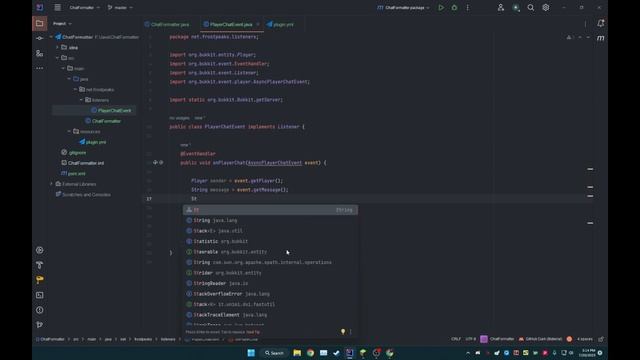
Task: Open the ChatFormatter project selector dropdown
Action: (x=84, y=7)
